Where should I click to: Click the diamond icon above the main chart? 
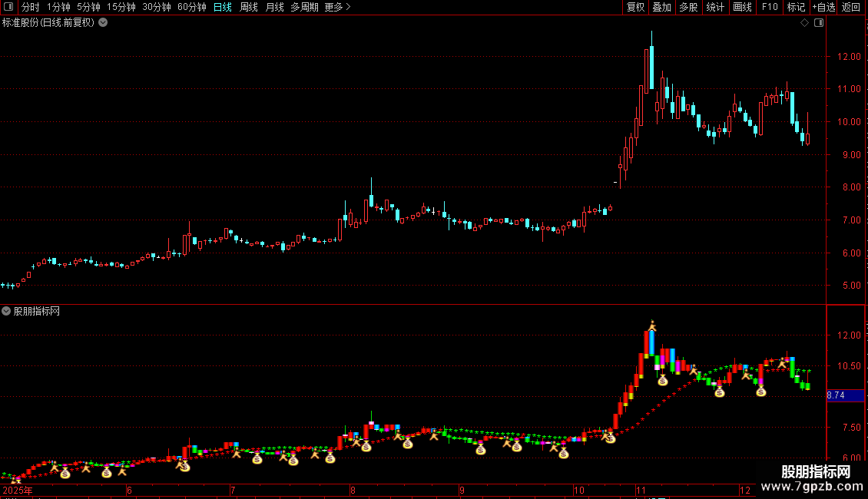tap(804, 23)
